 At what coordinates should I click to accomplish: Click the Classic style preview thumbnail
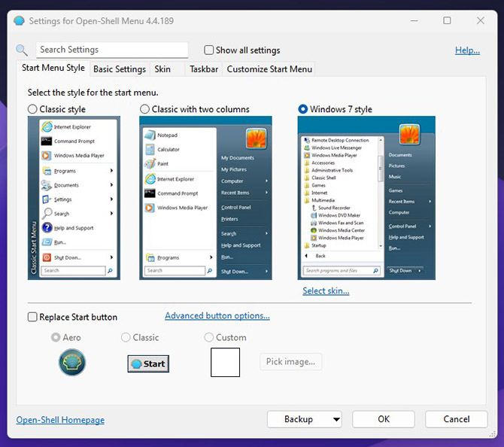pyautogui.click(x=74, y=198)
